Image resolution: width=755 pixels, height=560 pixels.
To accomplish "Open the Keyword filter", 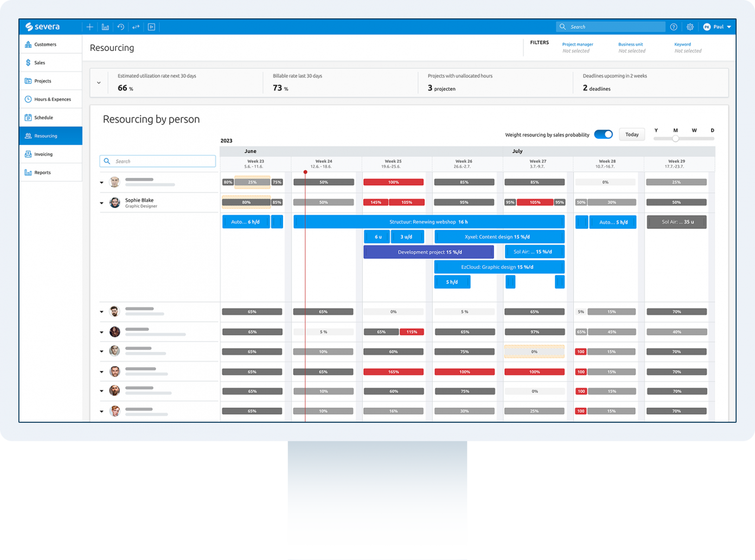I will [x=688, y=48].
